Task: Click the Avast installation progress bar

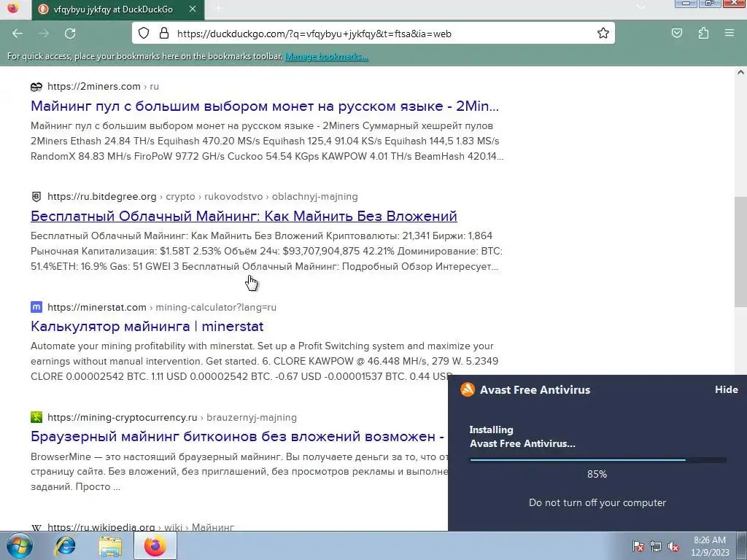Action: (598, 460)
